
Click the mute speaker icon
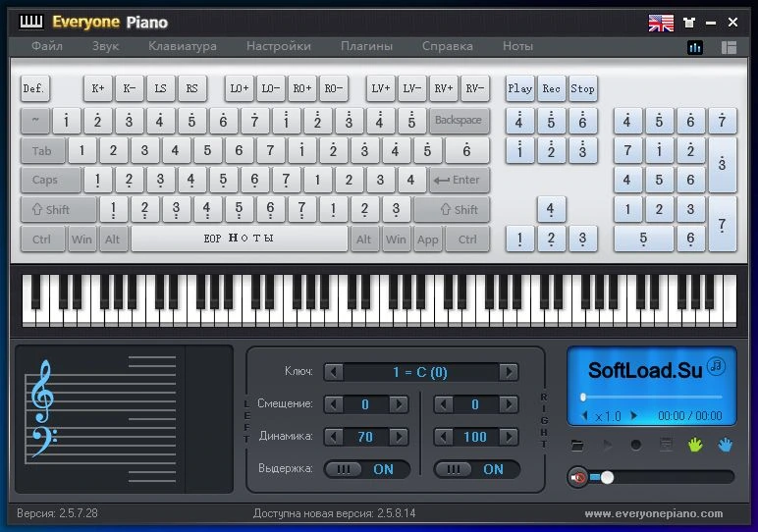(x=577, y=477)
